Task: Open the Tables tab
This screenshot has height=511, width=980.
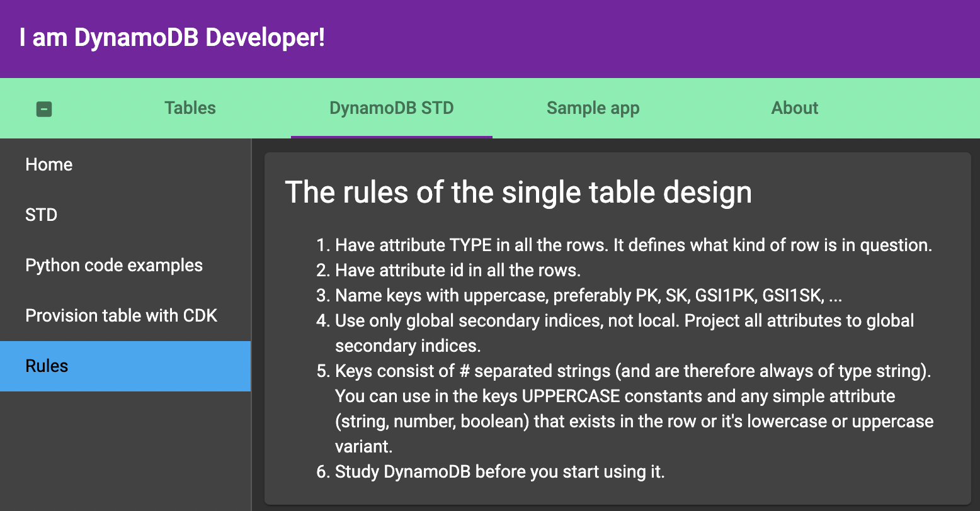Action: tap(190, 108)
